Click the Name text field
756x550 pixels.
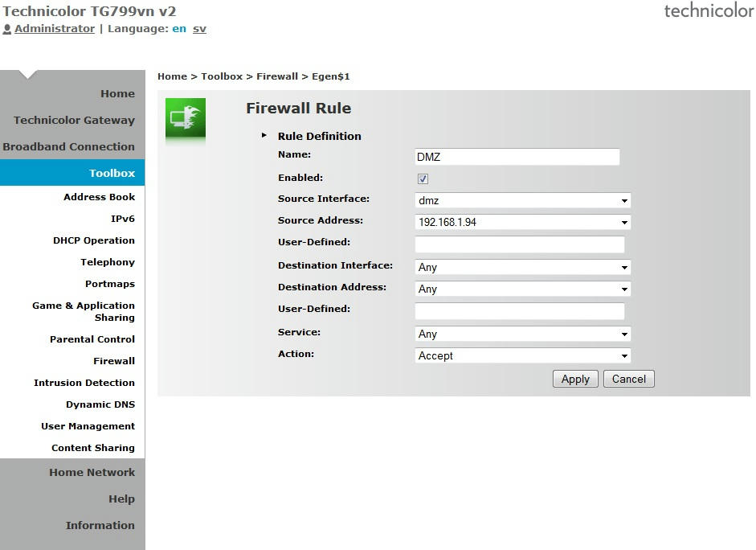tap(517, 157)
